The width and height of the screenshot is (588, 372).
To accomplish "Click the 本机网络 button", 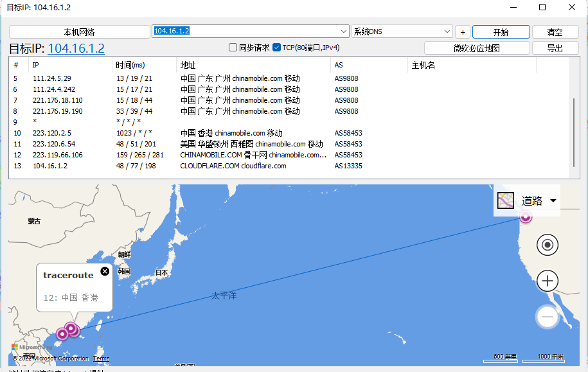I will click(x=79, y=32).
